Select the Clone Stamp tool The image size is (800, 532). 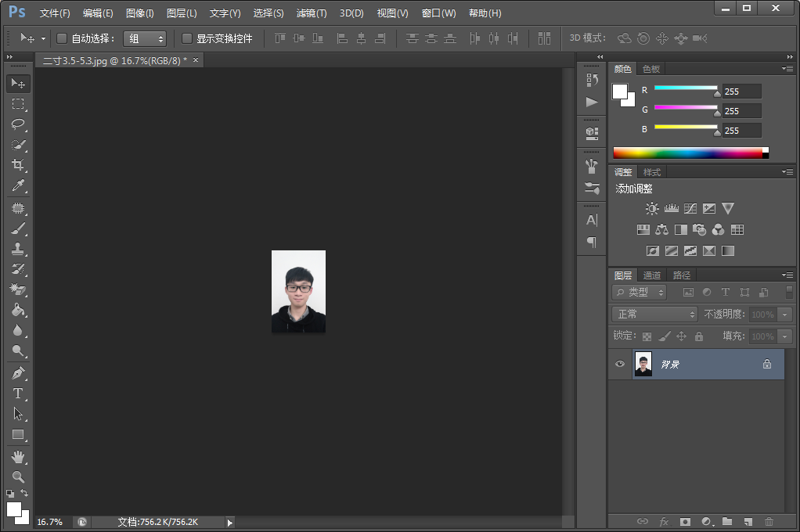(18, 249)
